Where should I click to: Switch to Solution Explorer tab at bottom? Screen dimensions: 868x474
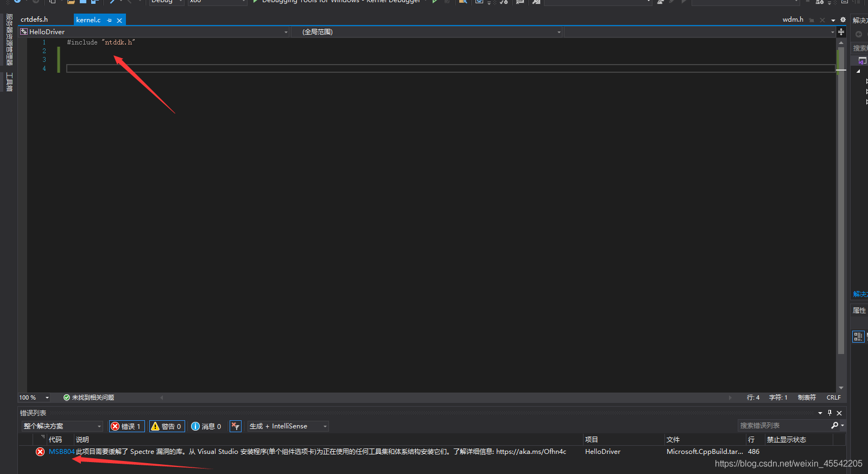click(x=860, y=294)
